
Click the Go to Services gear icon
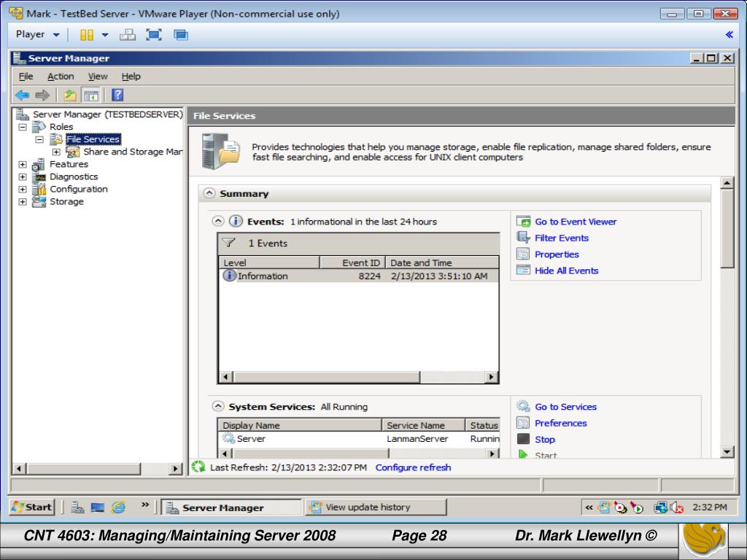[523, 406]
